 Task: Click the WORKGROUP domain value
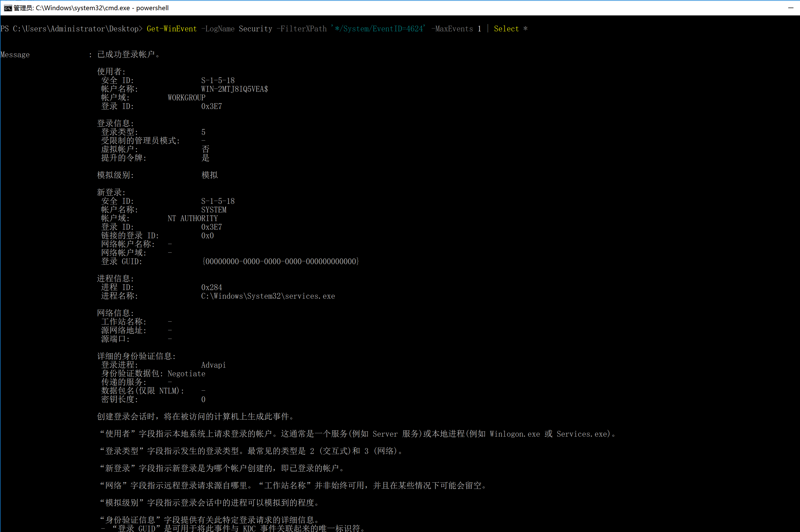coord(186,98)
